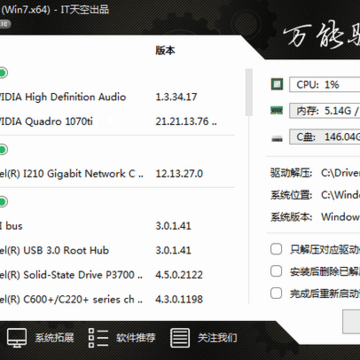Click the 系统位置 path value
The image size is (360, 360).
[x=340, y=195]
